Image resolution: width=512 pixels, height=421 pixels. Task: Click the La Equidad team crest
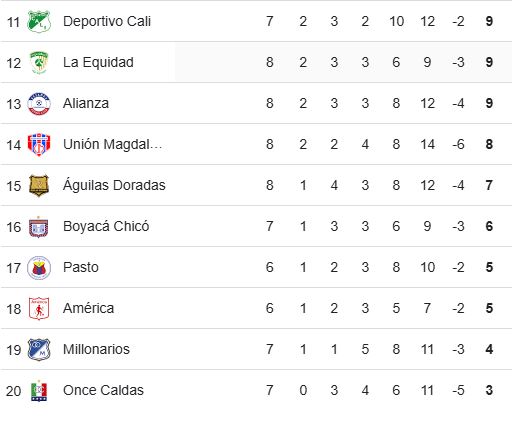[39, 63]
